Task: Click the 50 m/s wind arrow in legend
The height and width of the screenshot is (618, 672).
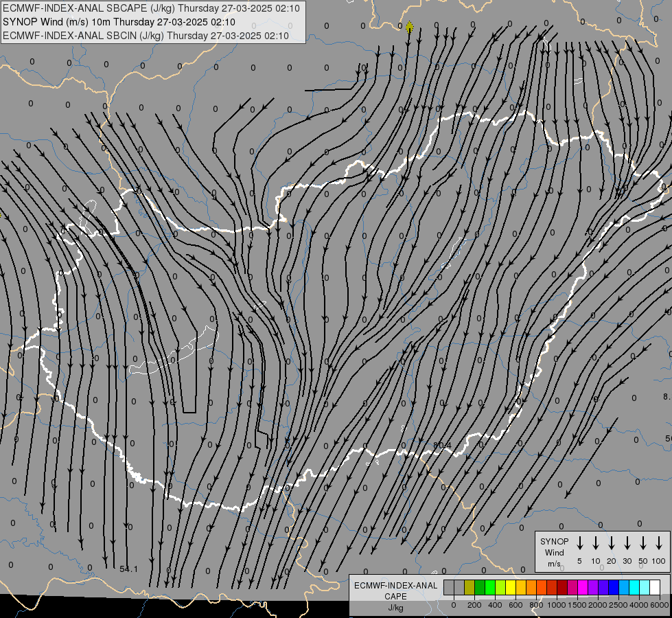Action: coord(643,543)
